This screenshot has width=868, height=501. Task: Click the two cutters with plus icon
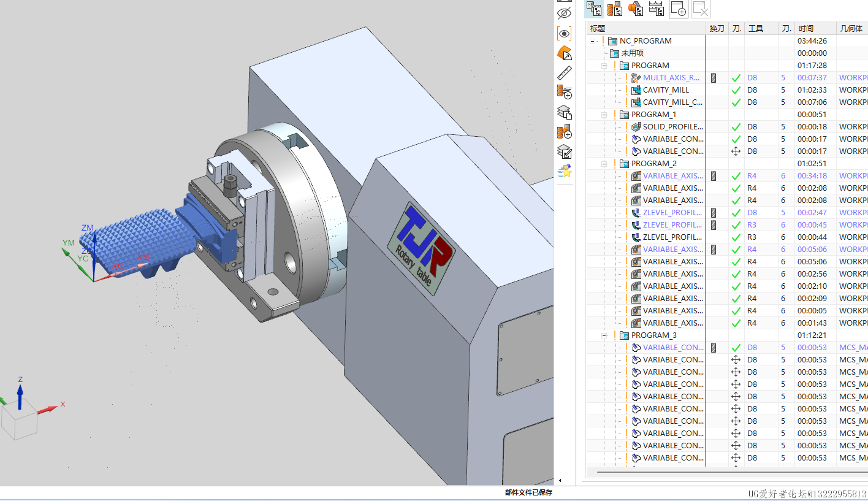point(564,132)
